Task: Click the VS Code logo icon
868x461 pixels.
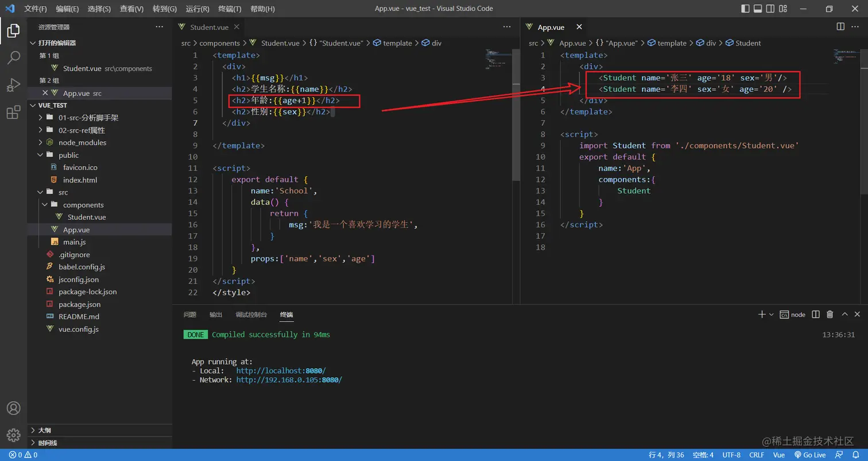Action: click(10, 9)
